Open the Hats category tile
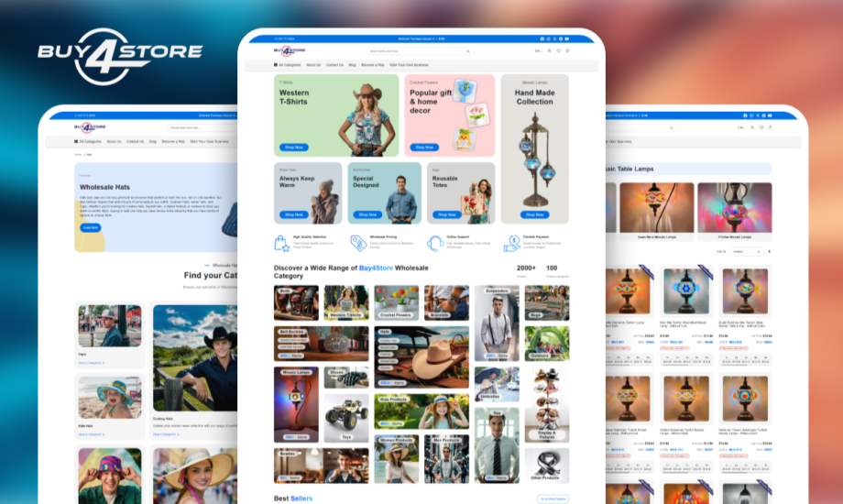The width and height of the screenshot is (843, 504). point(421,357)
